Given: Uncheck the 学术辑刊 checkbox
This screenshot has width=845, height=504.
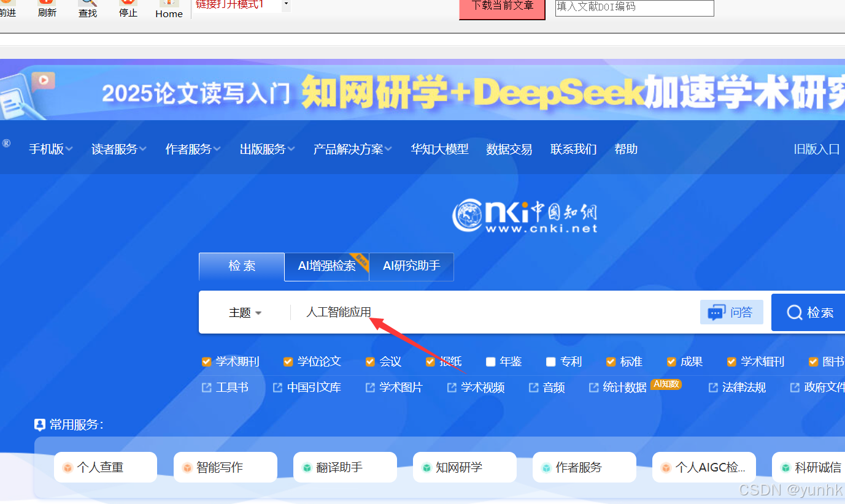Looking at the screenshot, I should pyautogui.click(x=731, y=362).
